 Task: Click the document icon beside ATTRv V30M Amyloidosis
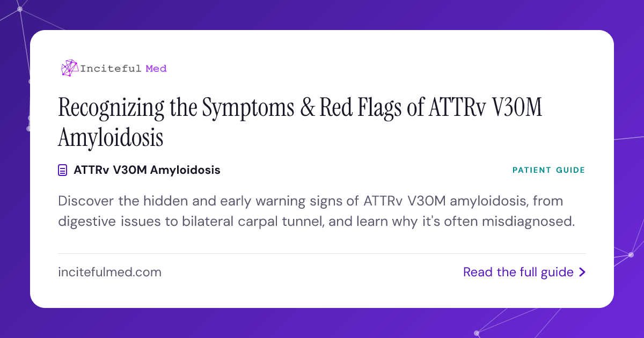point(63,171)
